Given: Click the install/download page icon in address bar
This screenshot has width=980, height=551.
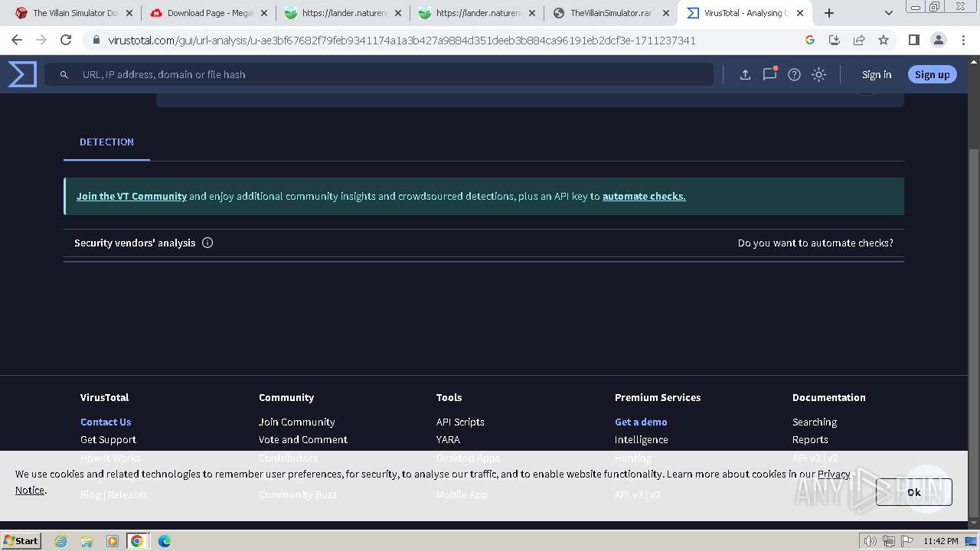Looking at the screenshot, I should click(x=835, y=40).
